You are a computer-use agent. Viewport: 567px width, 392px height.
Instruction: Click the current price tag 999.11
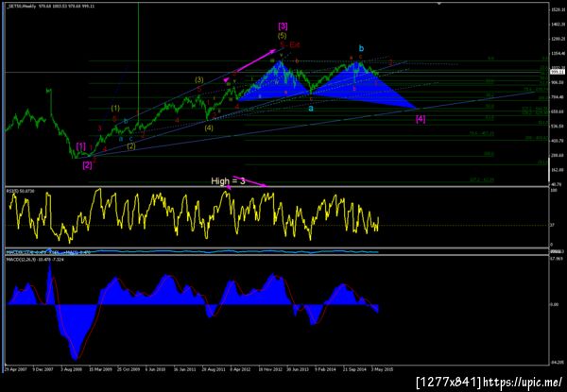pos(556,72)
